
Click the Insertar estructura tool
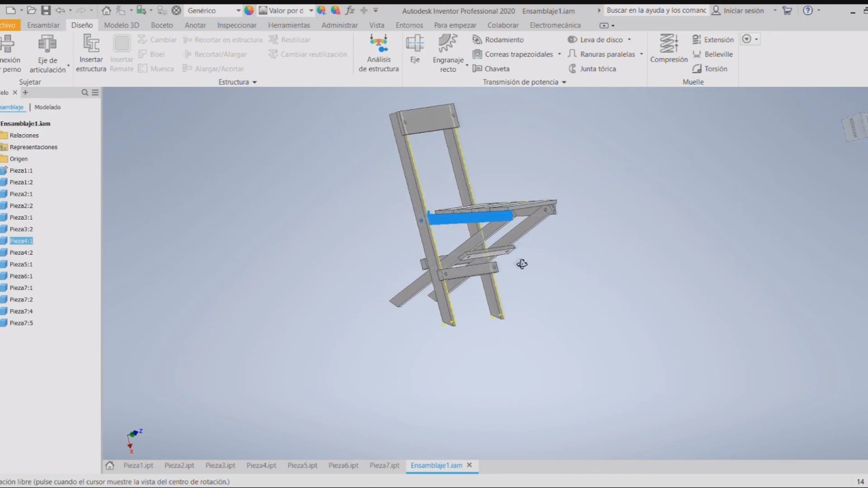(x=91, y=53)
